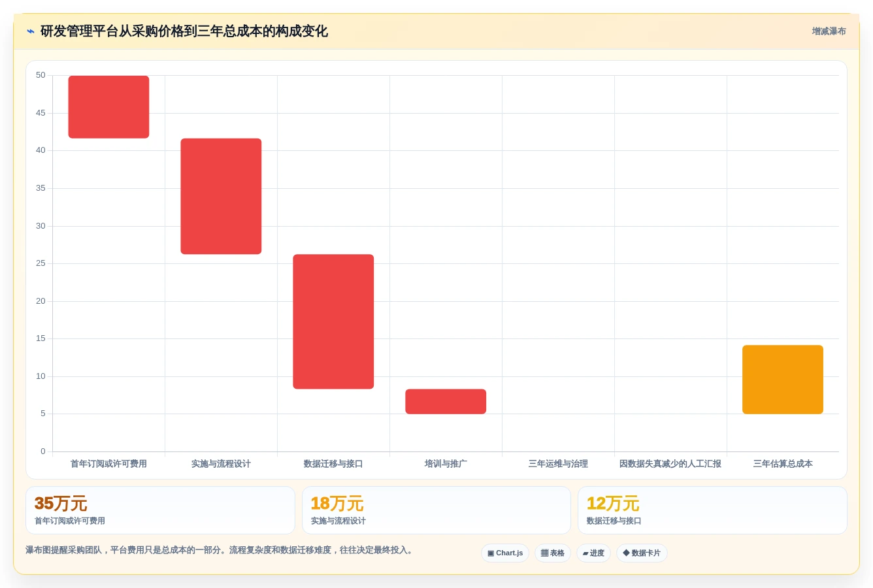Click the y-axis value 0
The height and width of the screenshot is (588, 873).
pyautogui.click(x=43, y=451)
